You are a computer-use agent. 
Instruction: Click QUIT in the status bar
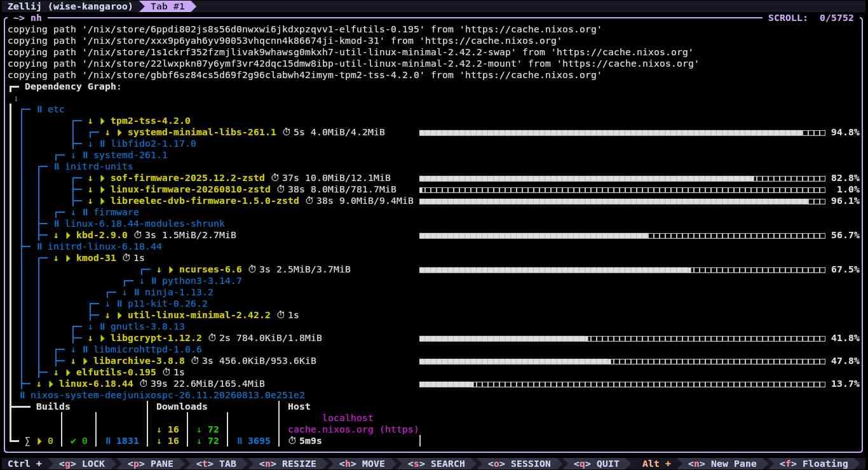tap(596, 464)
